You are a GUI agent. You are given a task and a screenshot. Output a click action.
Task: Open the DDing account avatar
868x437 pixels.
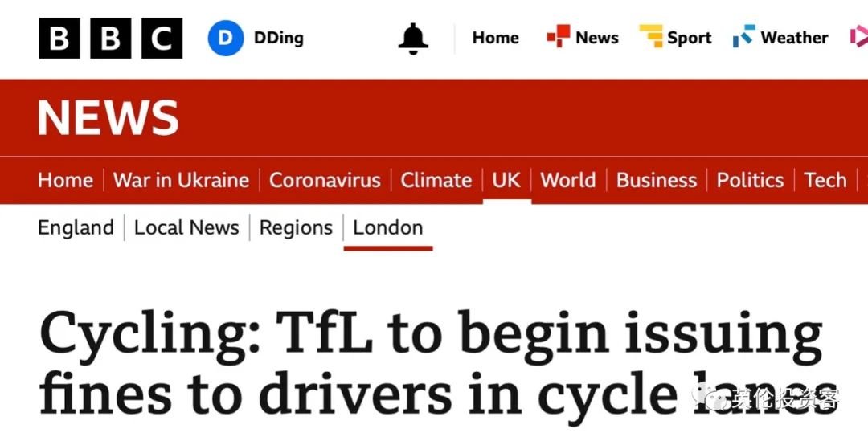(226, 39)
